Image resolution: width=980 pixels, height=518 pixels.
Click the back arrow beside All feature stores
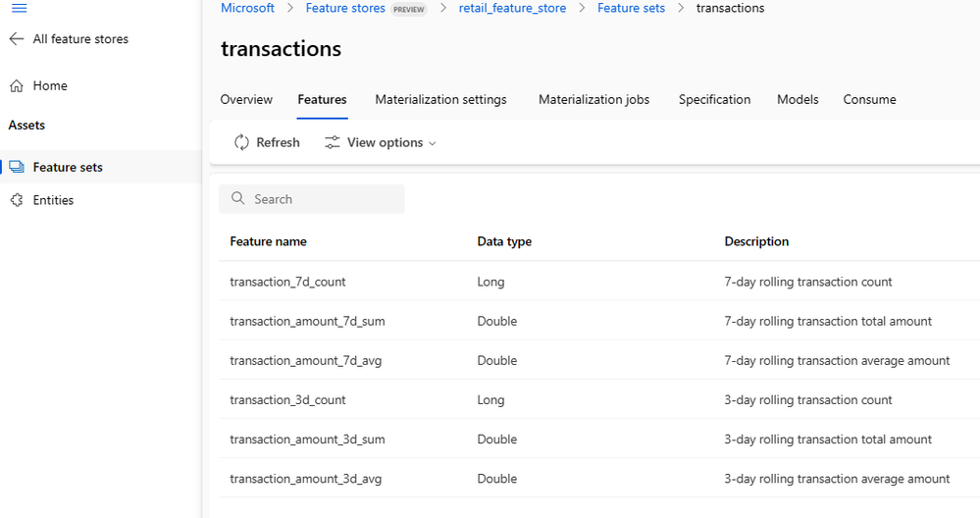point(17,38)
